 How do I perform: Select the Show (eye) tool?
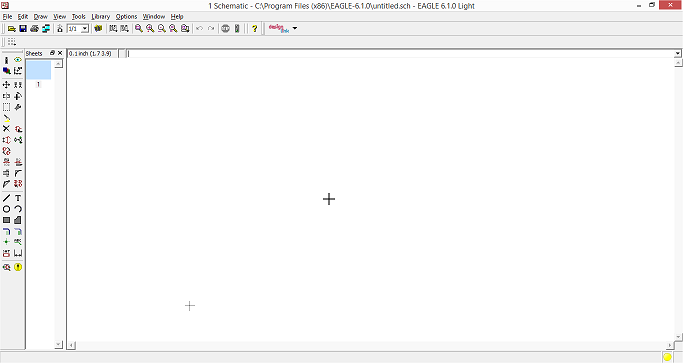pos(18,60)
